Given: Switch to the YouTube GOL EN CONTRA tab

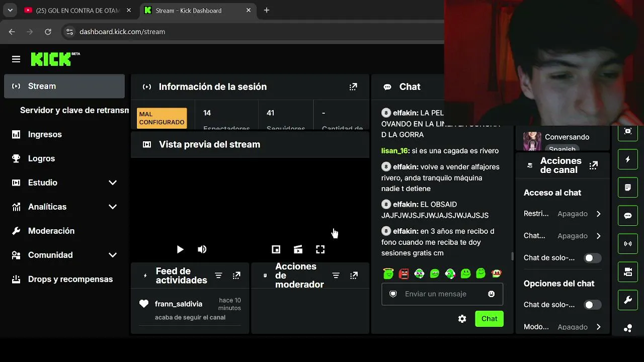Looking at the screenshot, I should coord(78,10).
